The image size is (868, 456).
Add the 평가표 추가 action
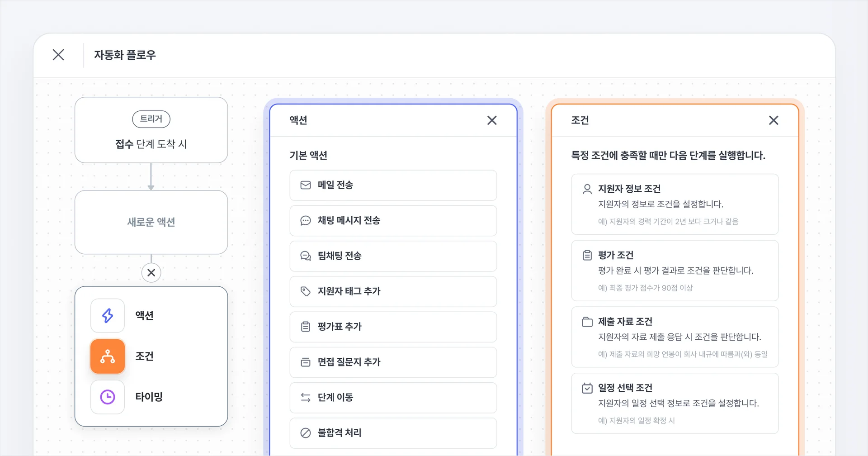click(x=393, y=327)
